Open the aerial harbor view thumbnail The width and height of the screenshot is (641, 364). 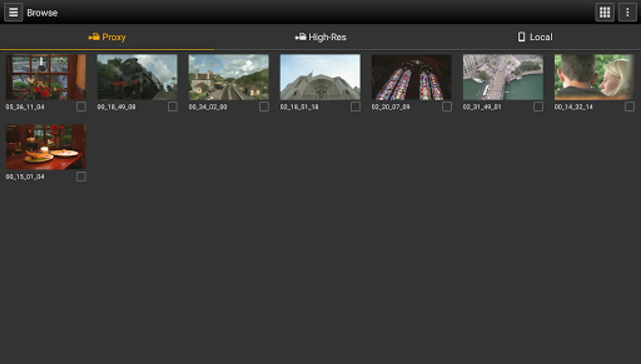503,77
